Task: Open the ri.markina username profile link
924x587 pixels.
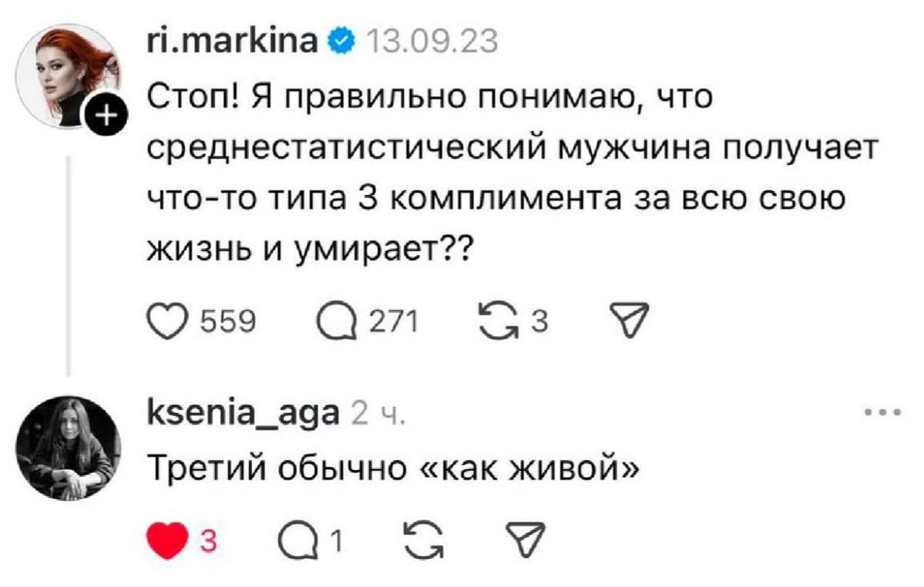Action: click(x=231, y=42)
